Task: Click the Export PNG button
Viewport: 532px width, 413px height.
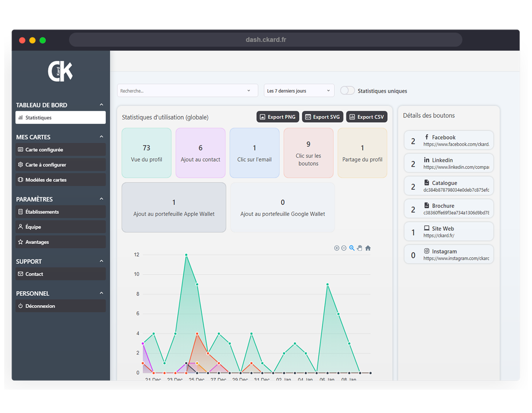Action: [278, 117]
